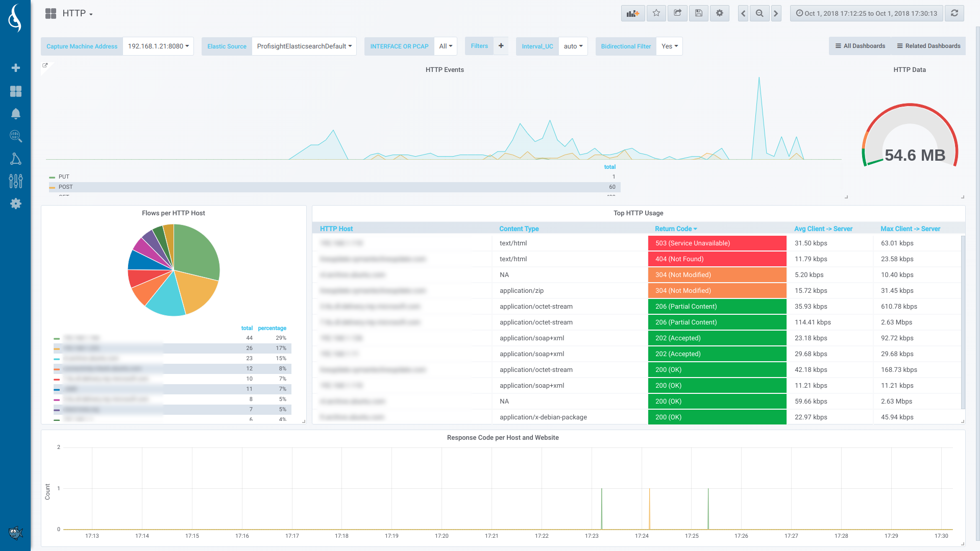
Task: Open the triangle topology icon in sidebar
Action: (x=16, y=159)
